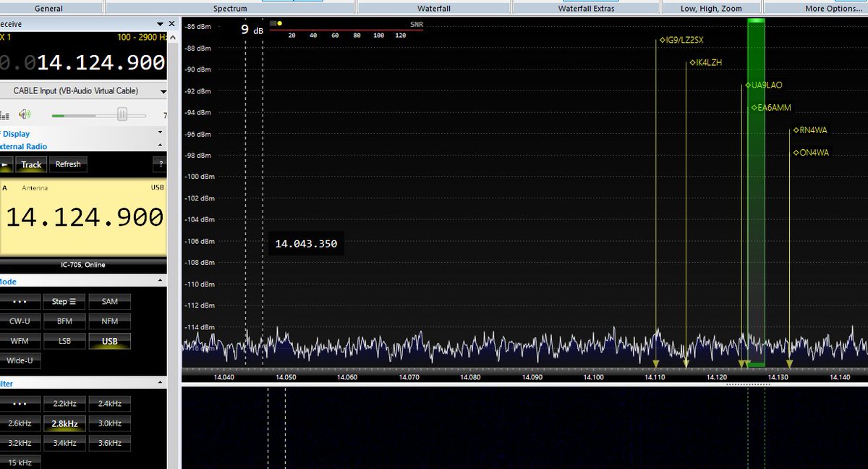Adjust the volume slider
The height and width of the screenshot is (469, 868).
point(122,114)
